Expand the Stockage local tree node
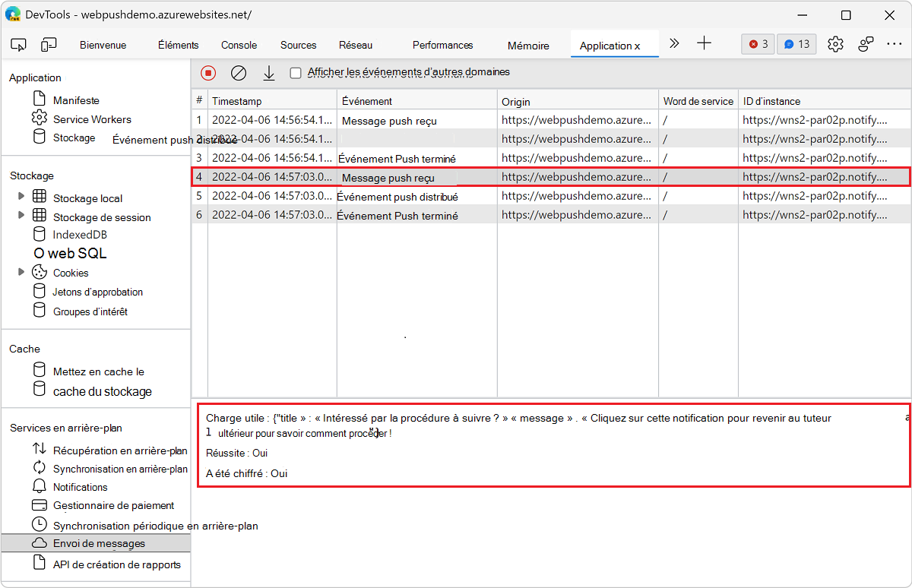 [x=21, y=196]
